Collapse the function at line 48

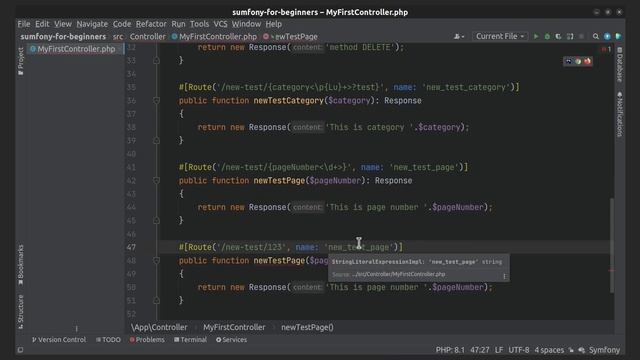coord(156,260)
